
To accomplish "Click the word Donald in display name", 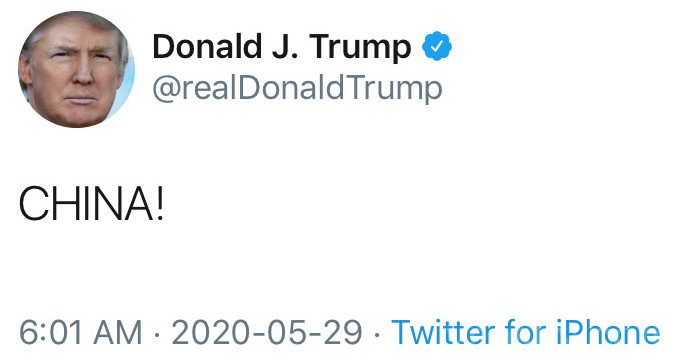I will coord(207,46).
